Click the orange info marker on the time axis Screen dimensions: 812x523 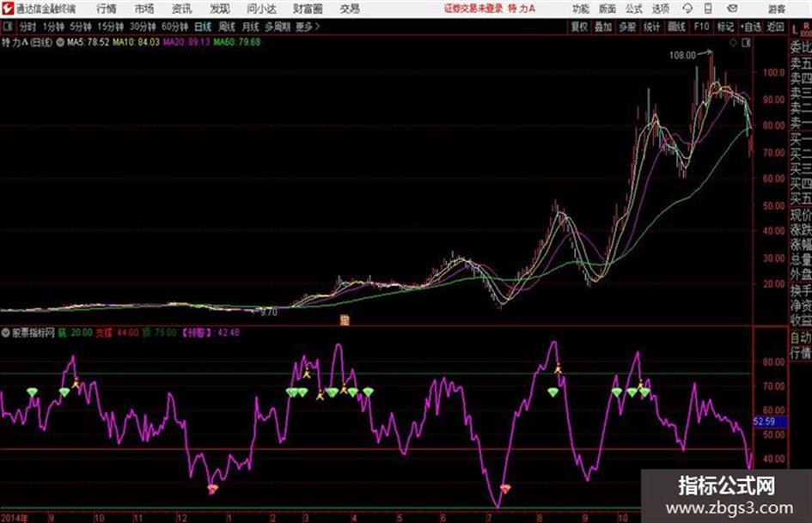(x=345, y=320)
